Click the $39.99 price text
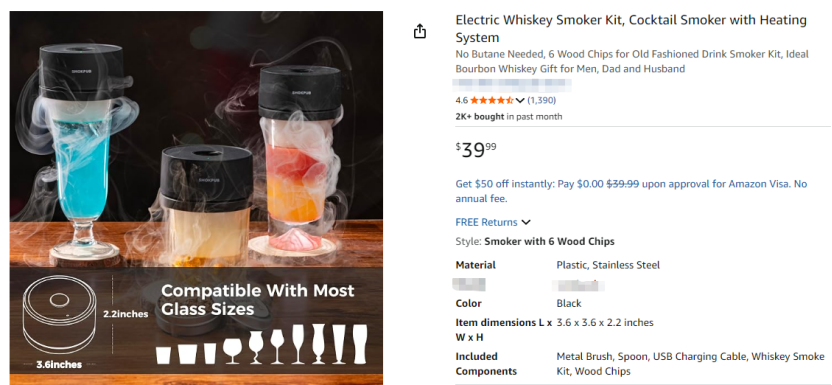Viewport: 832px width, 385px height. (x=476, y=150)
